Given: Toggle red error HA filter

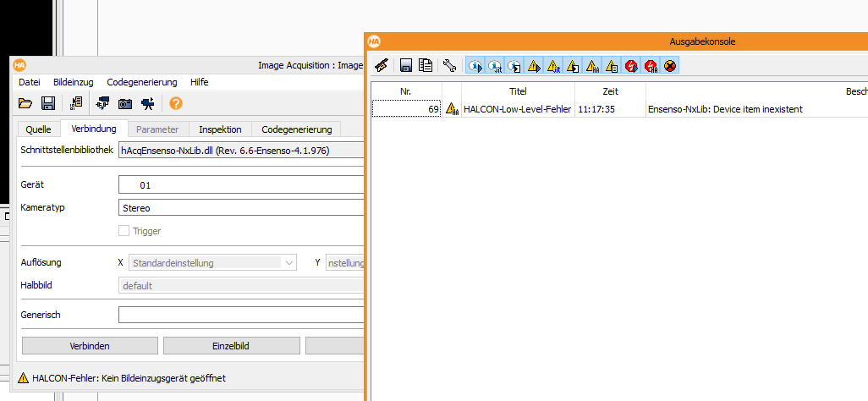Looking at the screenshot, I should (651, 66).
